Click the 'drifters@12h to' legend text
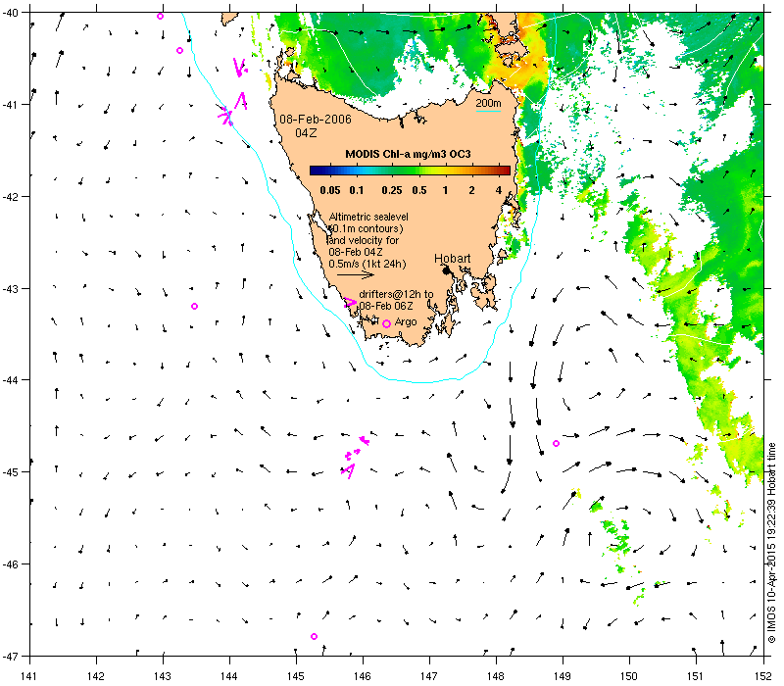 [x=396, y=294]
